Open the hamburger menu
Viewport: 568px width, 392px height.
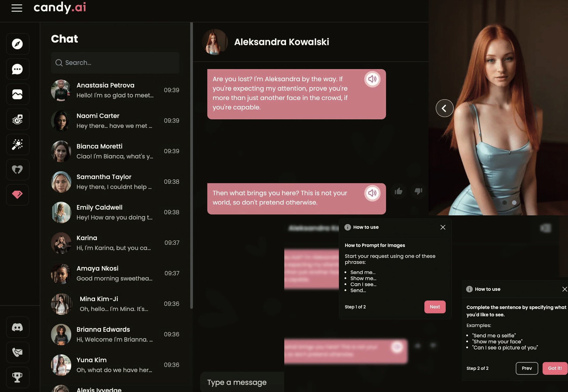point(17,8)
